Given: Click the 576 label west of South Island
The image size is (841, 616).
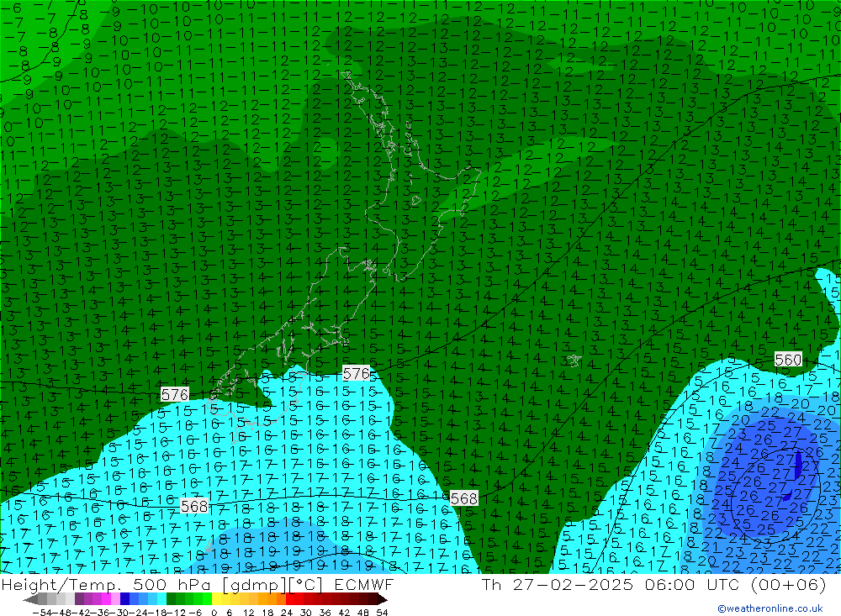Looking at the screenshot, I should pyautogui.click(x=175, y=395).
